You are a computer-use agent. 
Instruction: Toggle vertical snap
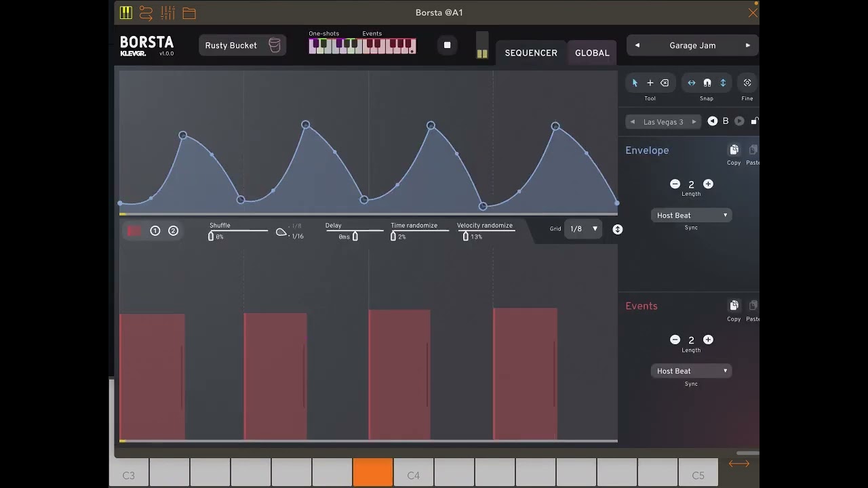[x=723, y=83]
